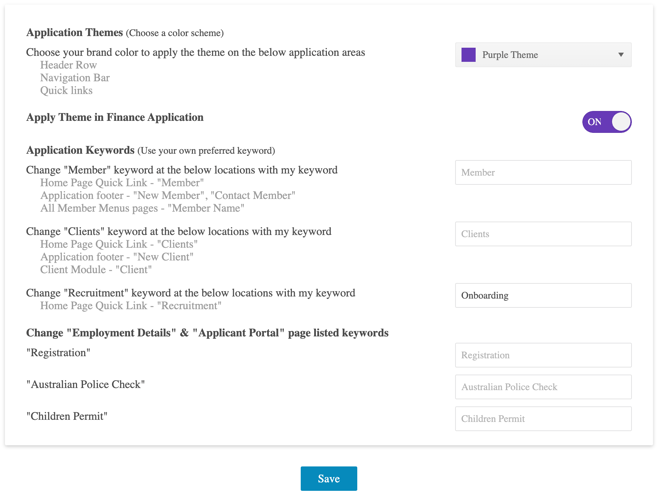Click the Member keyword input field

(x=542, y=173)
